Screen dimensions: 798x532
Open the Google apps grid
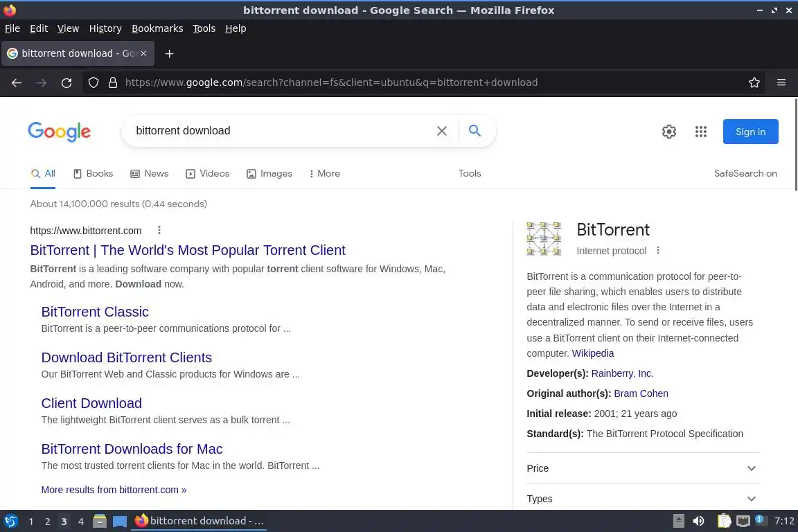[701, 132]
